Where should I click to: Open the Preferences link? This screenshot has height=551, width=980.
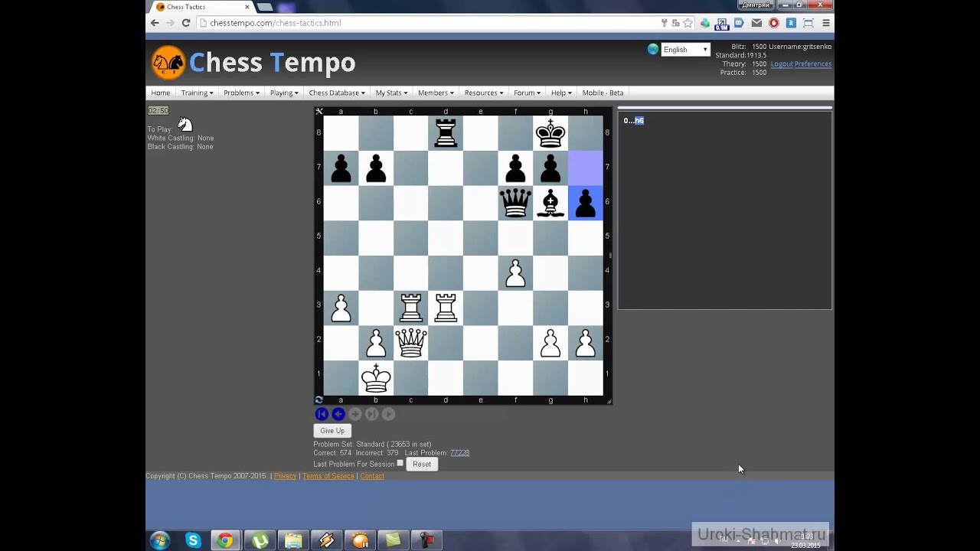[813, 64]
